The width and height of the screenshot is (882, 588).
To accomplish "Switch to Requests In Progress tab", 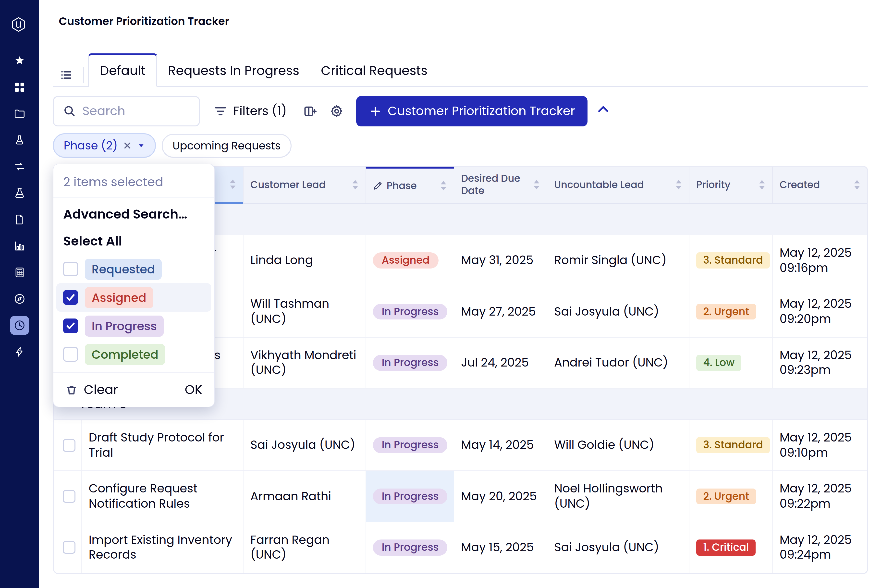I will pos(233,71).
